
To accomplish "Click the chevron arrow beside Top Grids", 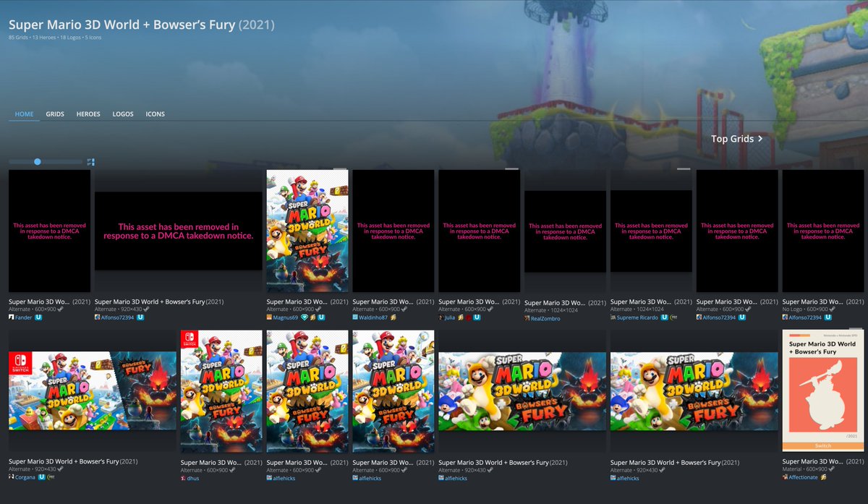I will click(x=759, y=139).
